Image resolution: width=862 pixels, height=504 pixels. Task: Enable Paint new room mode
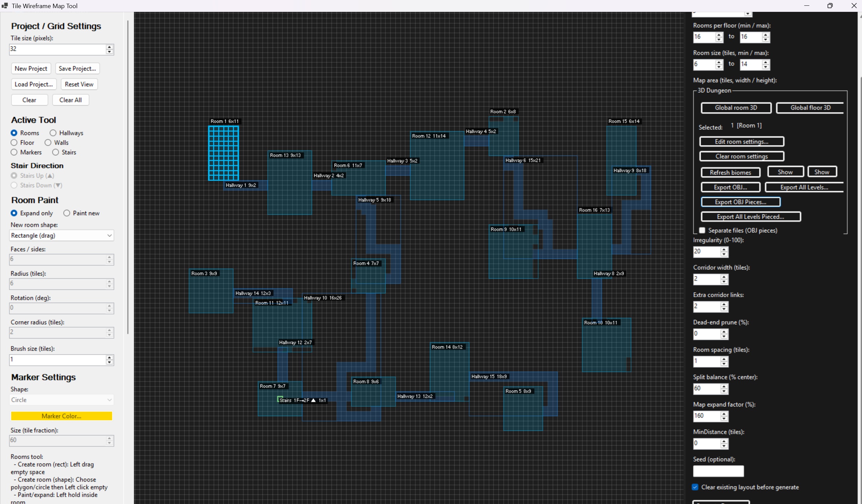(x=67, y=213)
